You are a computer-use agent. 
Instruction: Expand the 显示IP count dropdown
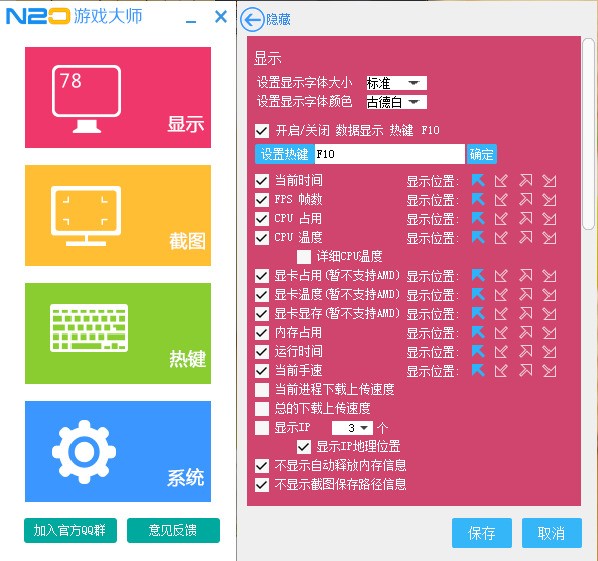click(x=352, y=428)
